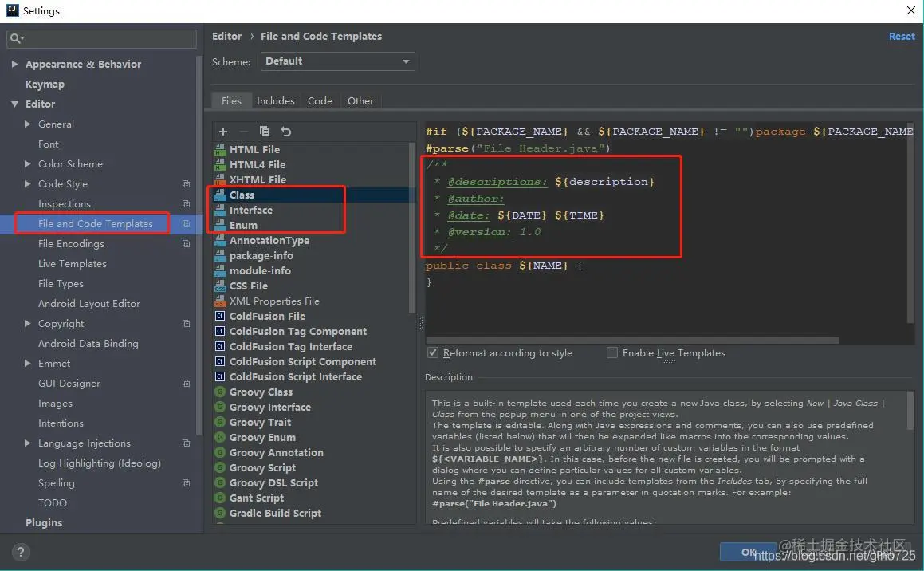Select the XHTML File template icon

[220, 179]
